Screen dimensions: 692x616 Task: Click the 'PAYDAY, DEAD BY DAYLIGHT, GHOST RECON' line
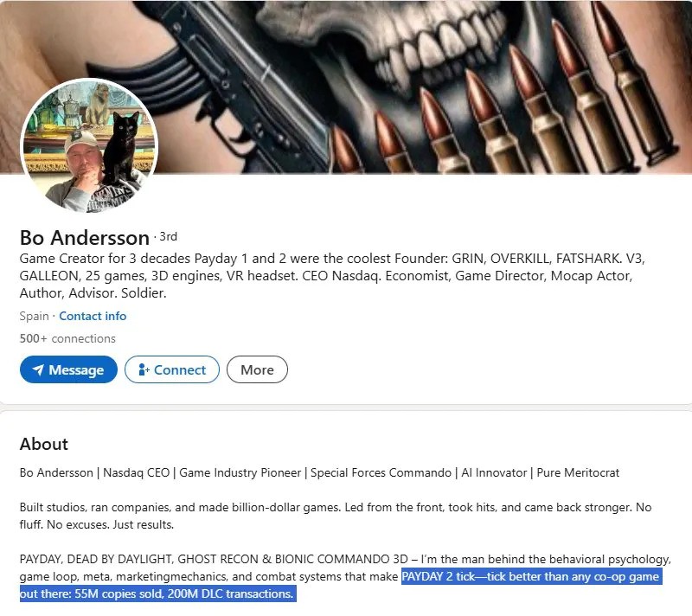[345, 559]
